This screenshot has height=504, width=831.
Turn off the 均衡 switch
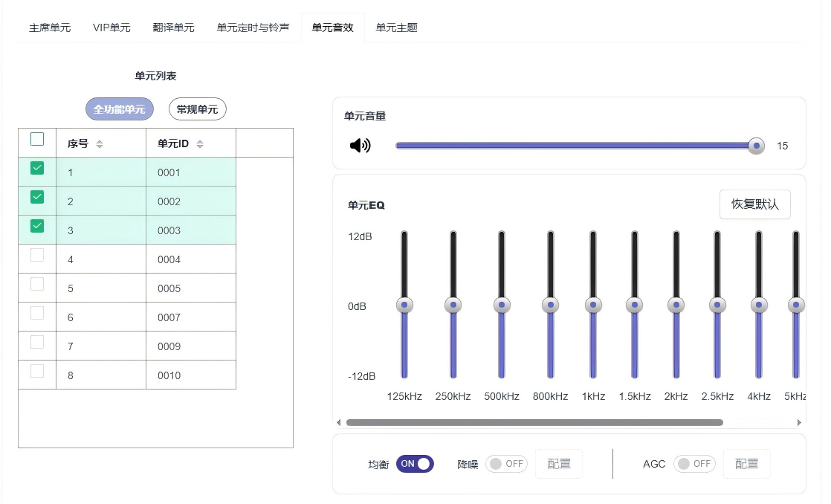414,463
